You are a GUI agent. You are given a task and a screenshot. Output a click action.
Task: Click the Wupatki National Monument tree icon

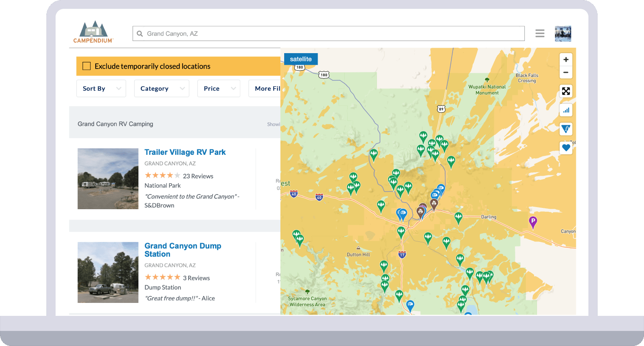(487, 80)
